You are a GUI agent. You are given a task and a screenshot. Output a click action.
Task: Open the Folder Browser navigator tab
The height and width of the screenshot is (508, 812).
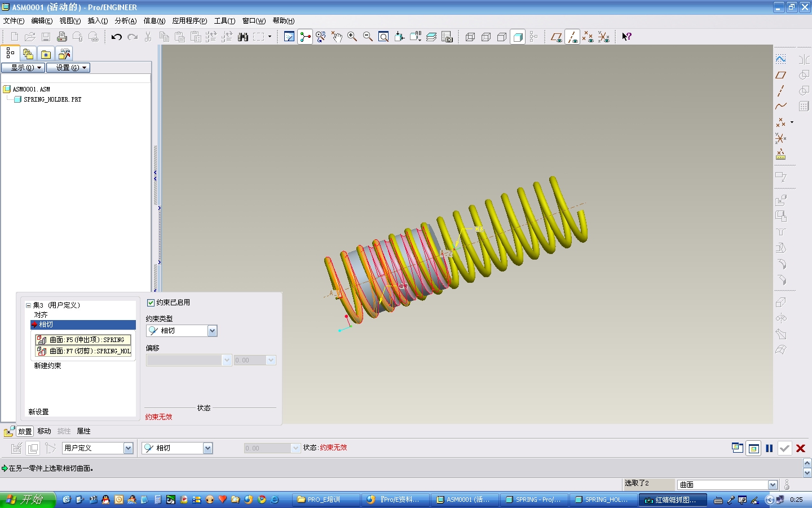[28, 54]
